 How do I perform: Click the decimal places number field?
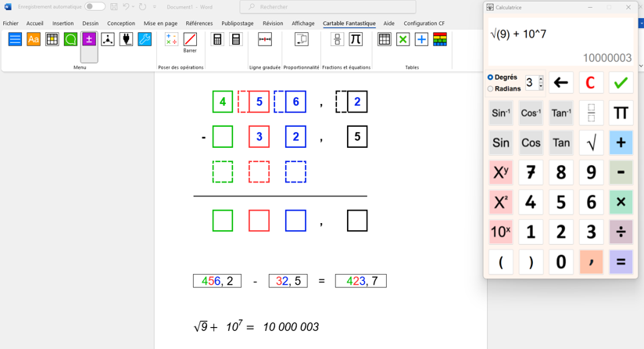[x=531, y=83]
